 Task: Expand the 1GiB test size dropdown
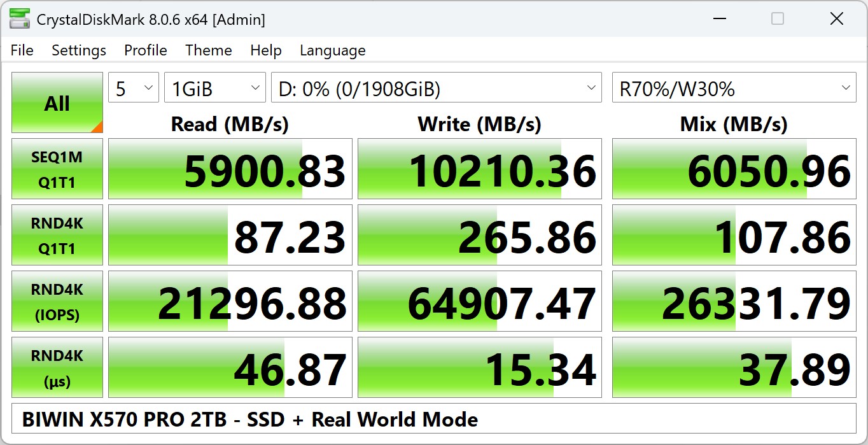tap(215, 88)
